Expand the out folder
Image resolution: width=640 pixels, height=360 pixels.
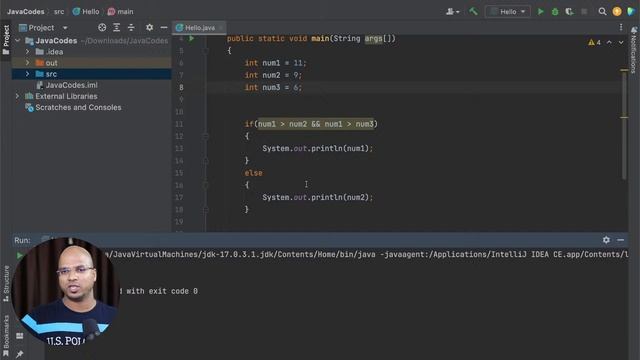(27, 63)
